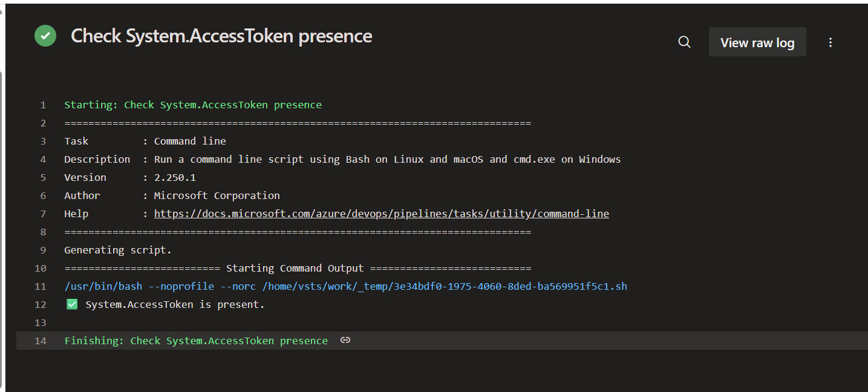
Task: Open the three-dot more actions menu
Action: [x=830, y=42]
